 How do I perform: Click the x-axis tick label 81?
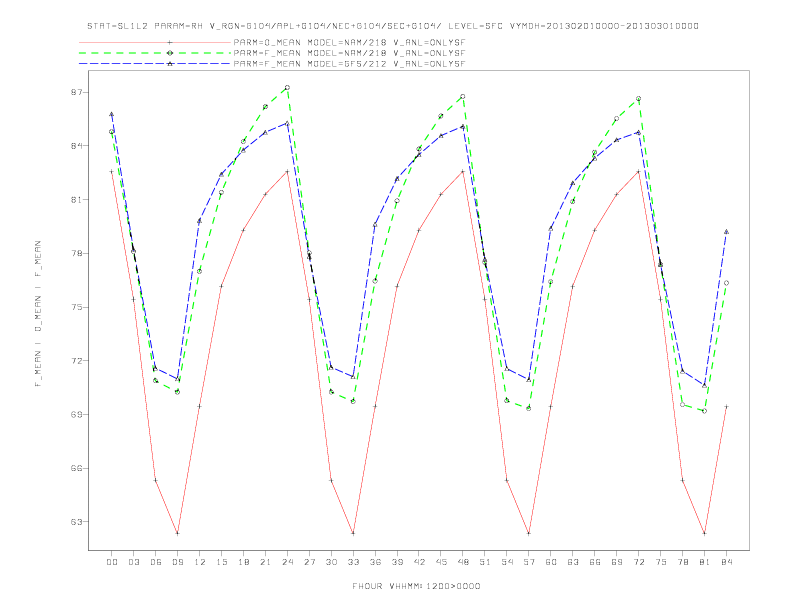[x=705, y=562]
